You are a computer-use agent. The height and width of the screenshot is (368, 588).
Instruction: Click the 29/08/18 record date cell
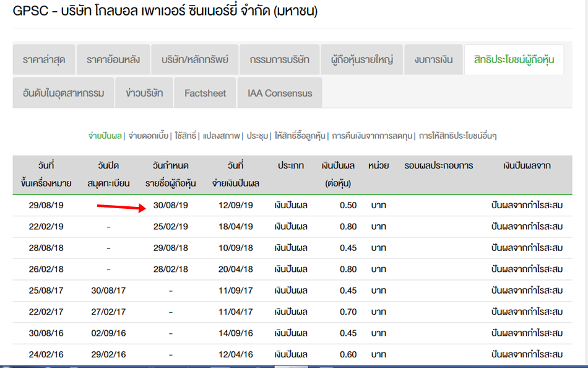click(x=171, y=248)
